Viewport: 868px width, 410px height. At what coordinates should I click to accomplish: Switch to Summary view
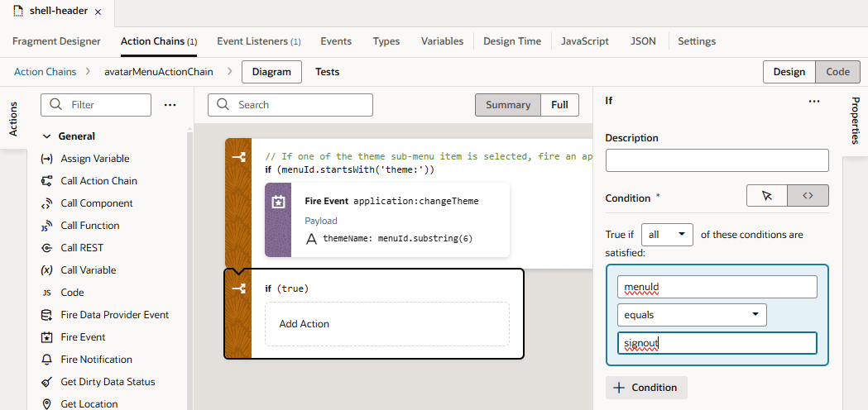tap(507, 105)
